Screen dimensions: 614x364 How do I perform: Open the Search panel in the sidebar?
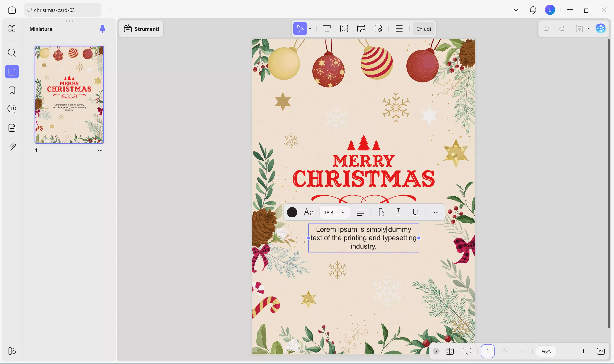click(12, 52)
